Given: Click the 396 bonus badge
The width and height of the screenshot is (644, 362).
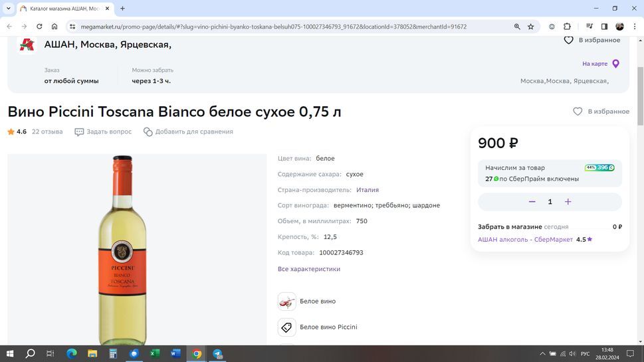Looking at the screenshot, I should tap(599, 167).
